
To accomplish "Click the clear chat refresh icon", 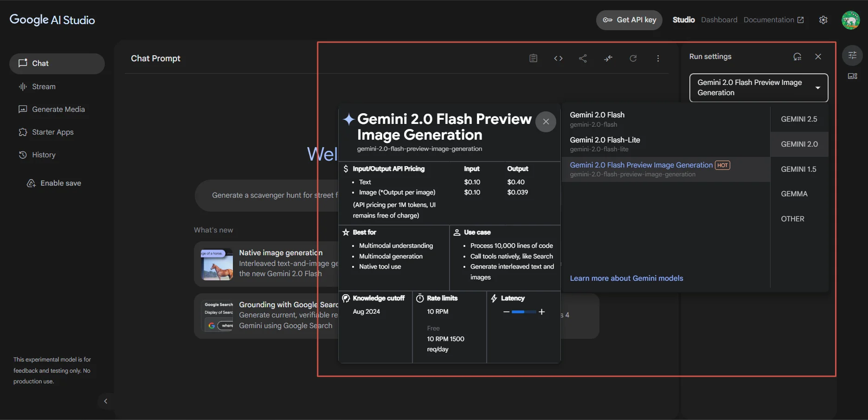I will [633, 58].
